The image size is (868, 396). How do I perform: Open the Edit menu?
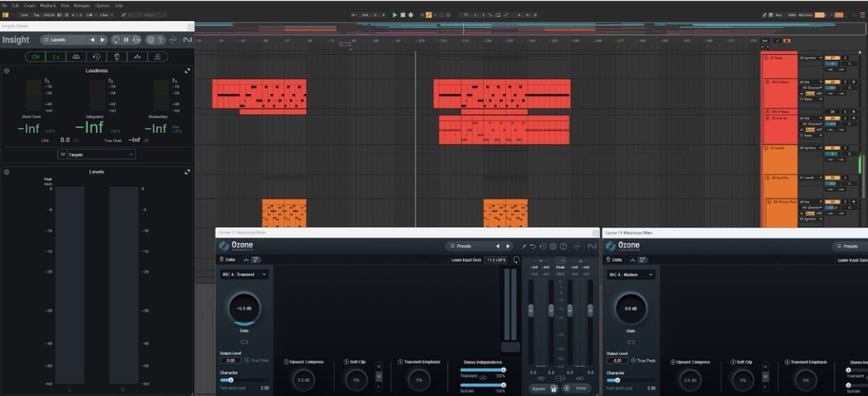15,5
